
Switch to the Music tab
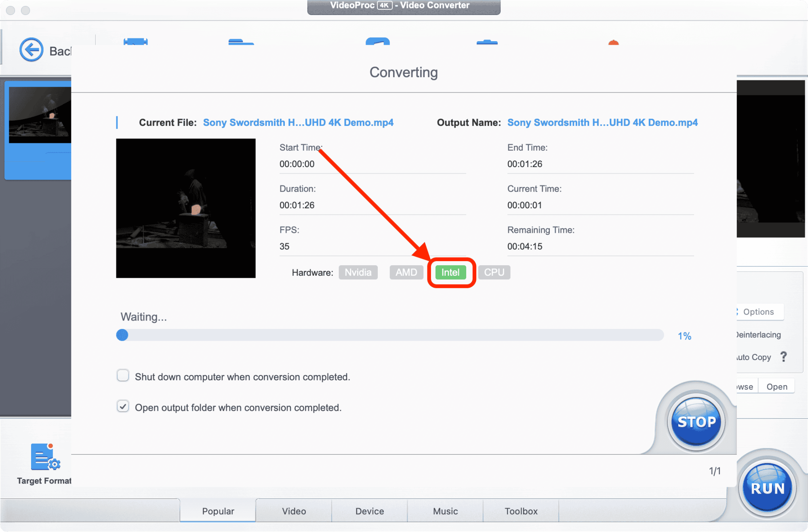click(x=445, y=511)
